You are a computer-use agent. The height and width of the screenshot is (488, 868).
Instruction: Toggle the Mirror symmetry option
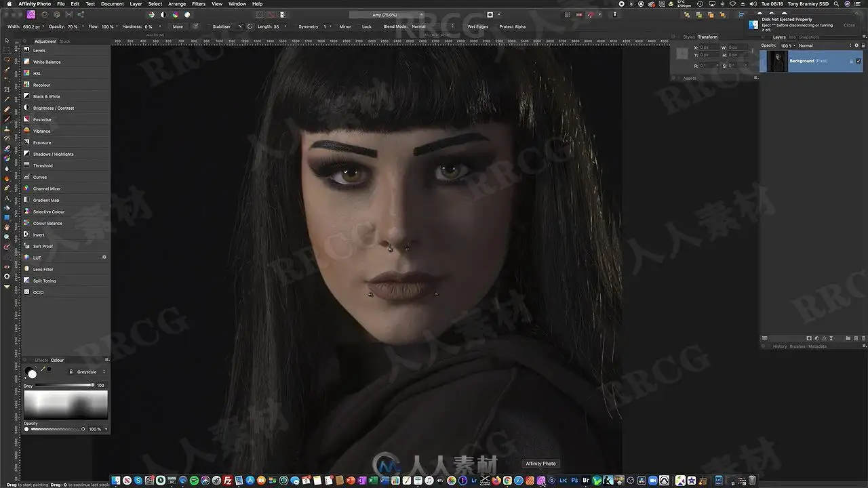tap(345, 26)
